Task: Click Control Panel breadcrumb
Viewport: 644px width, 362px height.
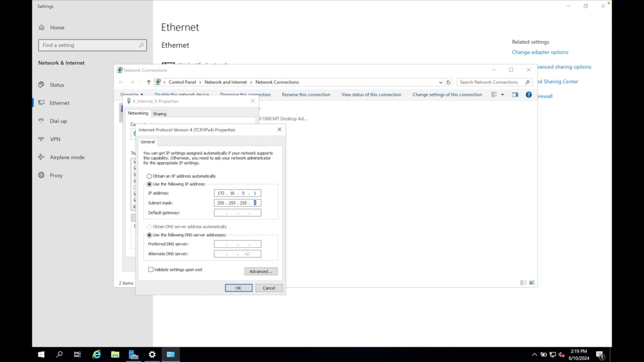Action: click(182, 82)
